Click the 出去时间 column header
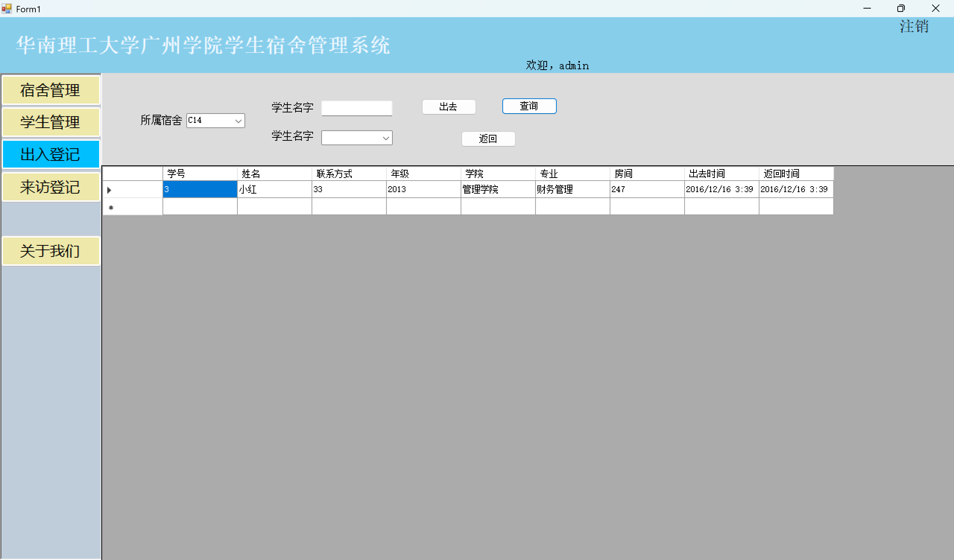Screen dimensions: 954x560 point(721,174)
